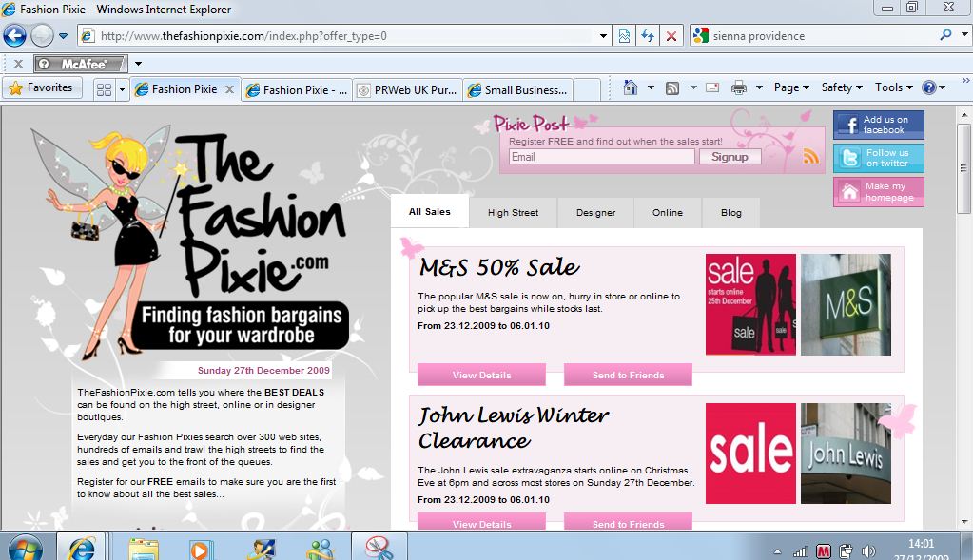Click the Read Mail icon
Image resolution: width=973 pixels, height=560 pixels.
(712, 87)
